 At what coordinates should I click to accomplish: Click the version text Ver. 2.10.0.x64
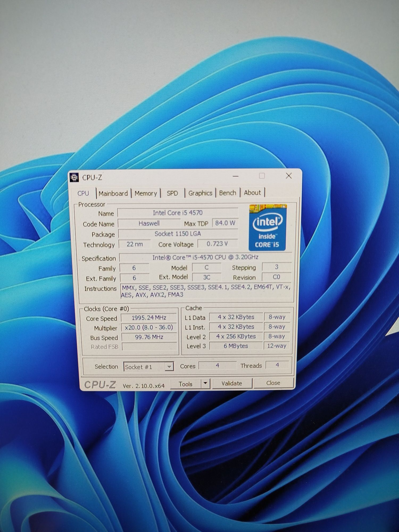(144, 386)
